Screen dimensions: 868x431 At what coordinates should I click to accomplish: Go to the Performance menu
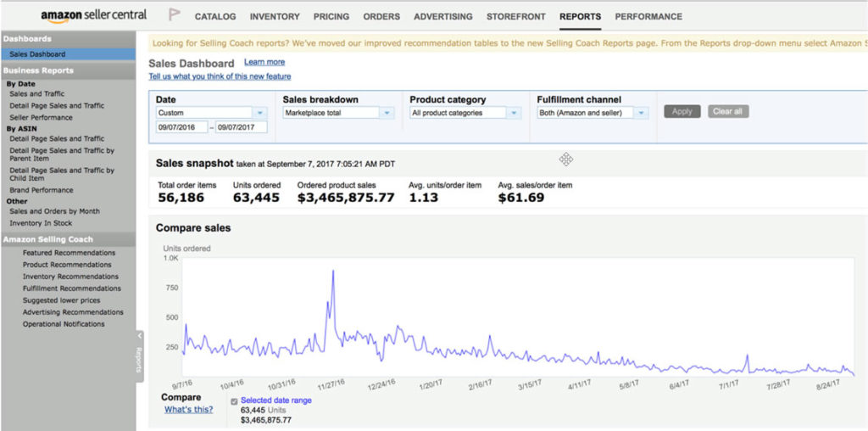click(648, 16)
